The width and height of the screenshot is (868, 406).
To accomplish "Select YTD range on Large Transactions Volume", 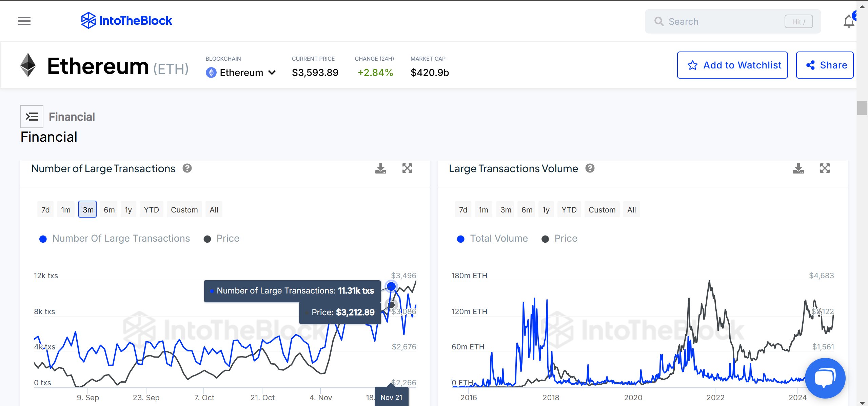I will click(x=569, y=209).
